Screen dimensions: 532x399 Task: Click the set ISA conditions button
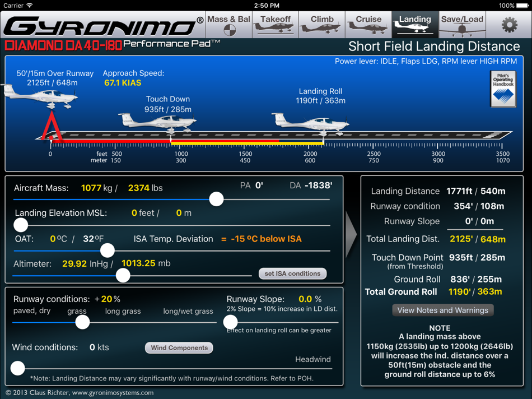(x=292, y=273)
